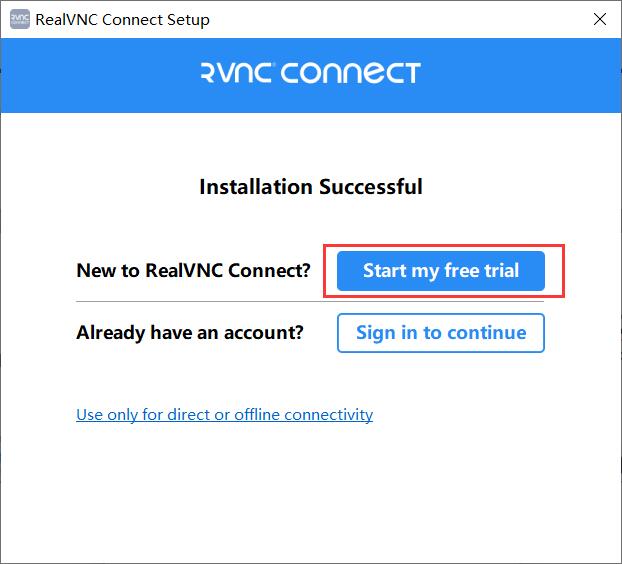Click empty title bar area beside the title
The height and width of the screenshot is (564, 622).
click(397, 19)
